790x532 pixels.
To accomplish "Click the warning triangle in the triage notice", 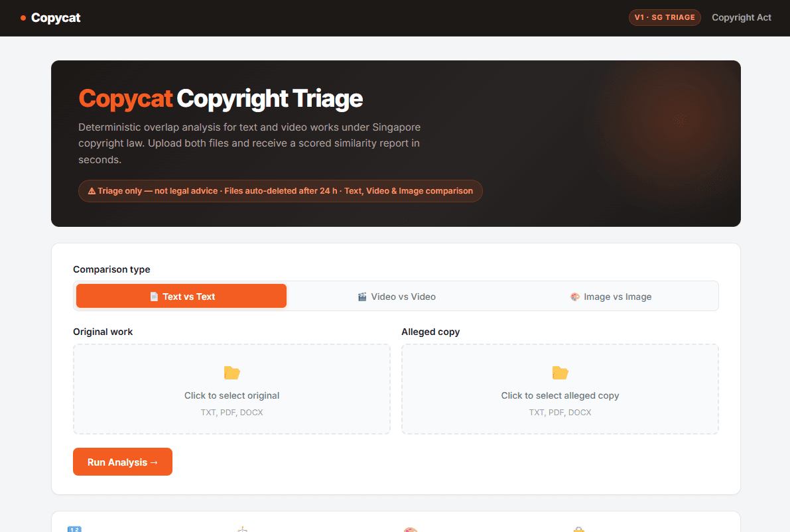I will (92, 191).
